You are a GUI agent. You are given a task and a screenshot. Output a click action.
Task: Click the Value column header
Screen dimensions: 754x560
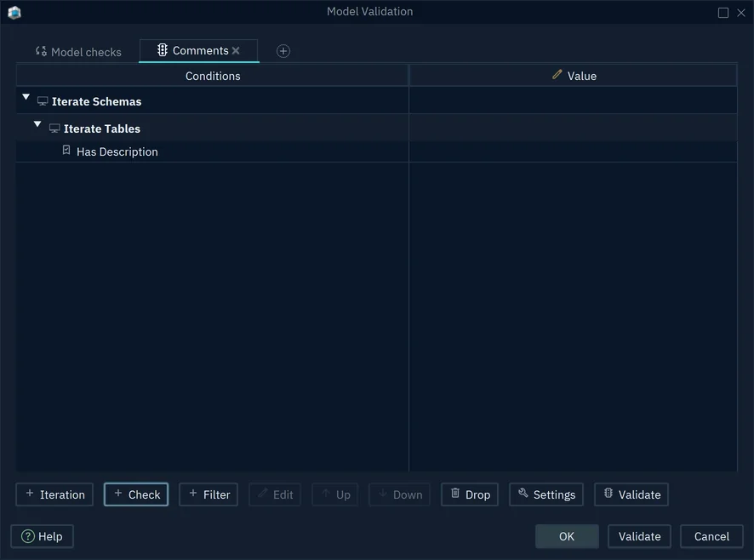tap(574, 76)
